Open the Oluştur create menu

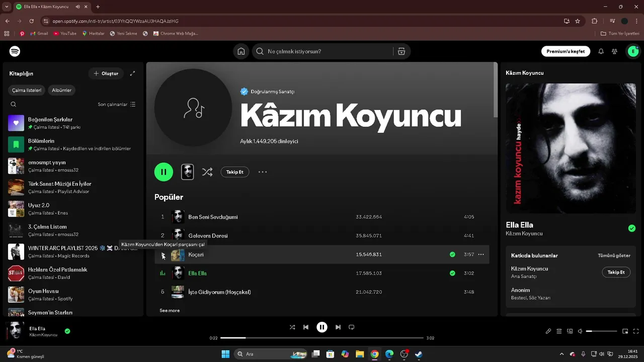click(106, 73)
